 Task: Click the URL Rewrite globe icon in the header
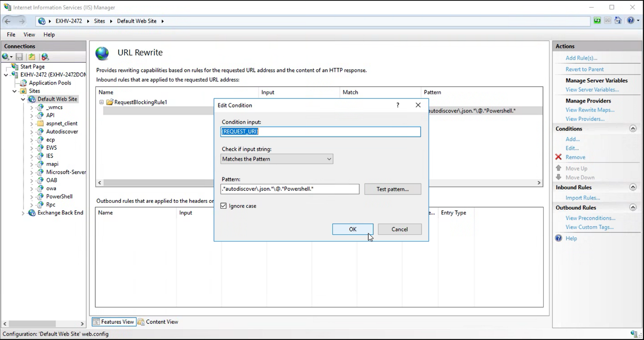pyautogui.click(x=102, y=54)
